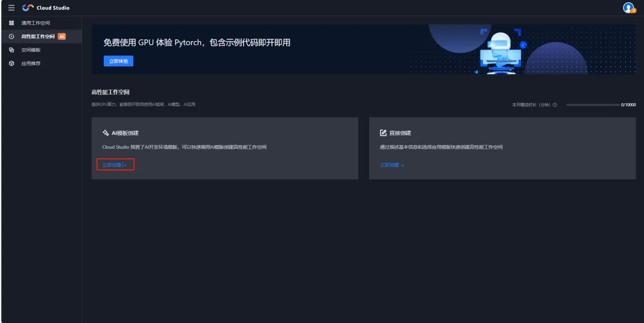Click the 本月赠送时长(分钟) label

(531, 105)
